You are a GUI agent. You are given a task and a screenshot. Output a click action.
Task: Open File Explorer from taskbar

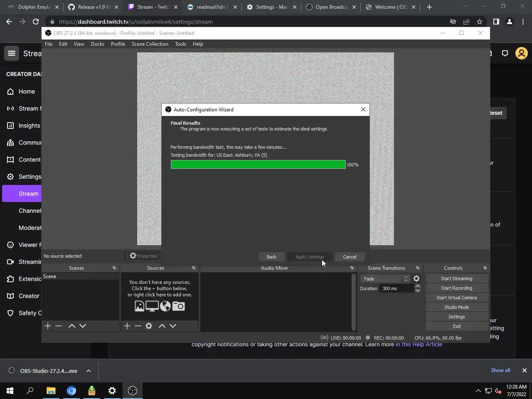51,391
